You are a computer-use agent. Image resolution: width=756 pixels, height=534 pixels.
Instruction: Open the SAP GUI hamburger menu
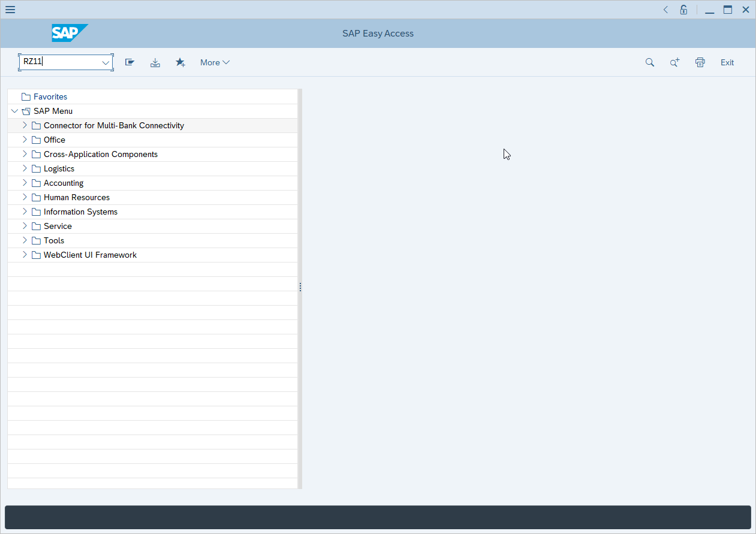point(10,10)
